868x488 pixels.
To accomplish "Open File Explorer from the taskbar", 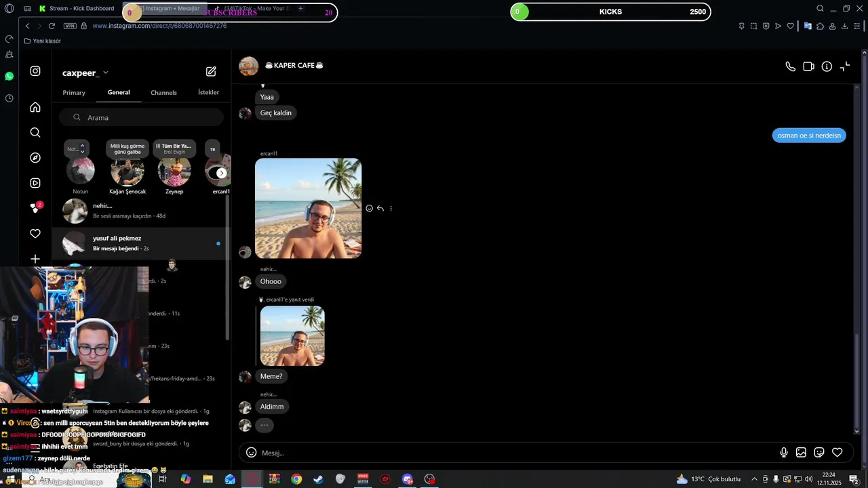I will click(208, 479).
